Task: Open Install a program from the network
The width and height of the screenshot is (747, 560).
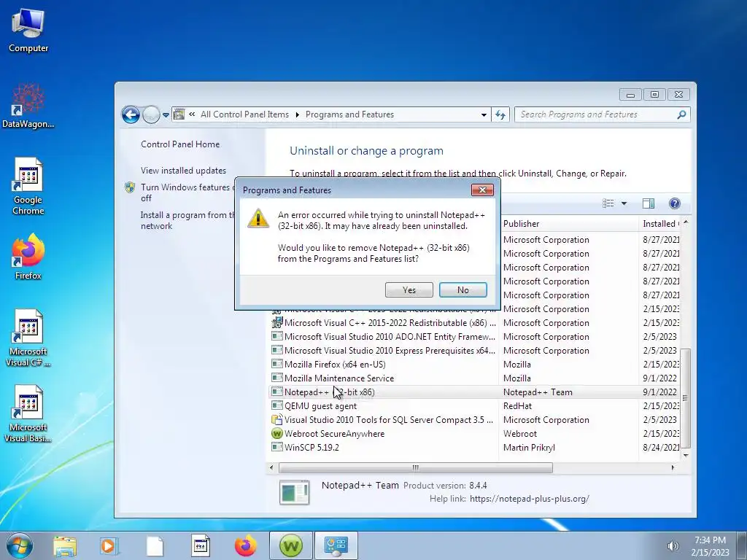Action: pos(187,220)
